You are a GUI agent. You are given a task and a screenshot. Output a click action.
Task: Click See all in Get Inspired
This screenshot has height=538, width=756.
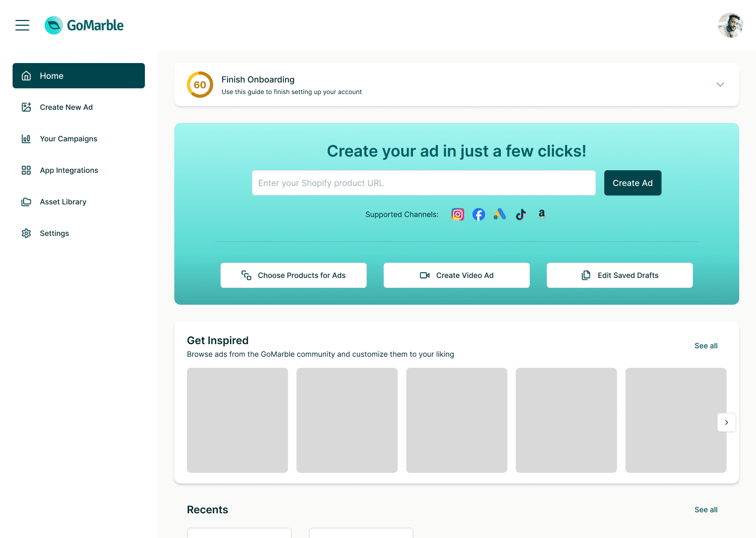pyautogui.click(x=706, y=346)
